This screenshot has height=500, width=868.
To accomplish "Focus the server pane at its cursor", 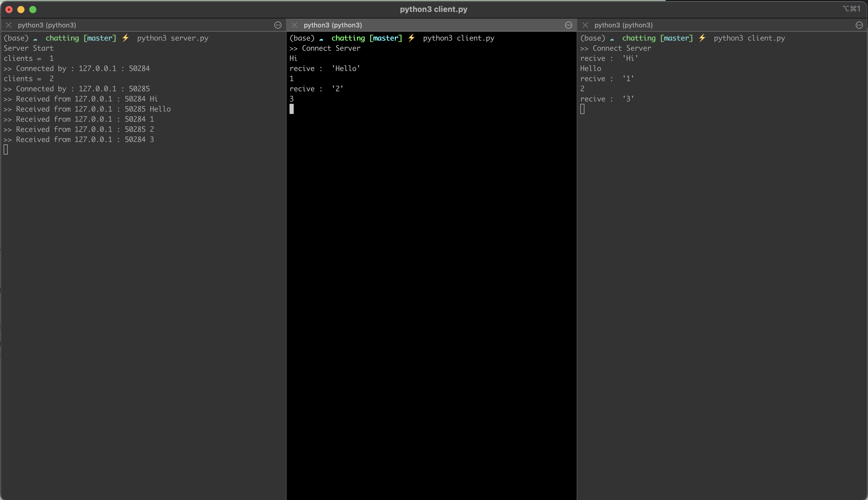I will [x=6, y=149].
